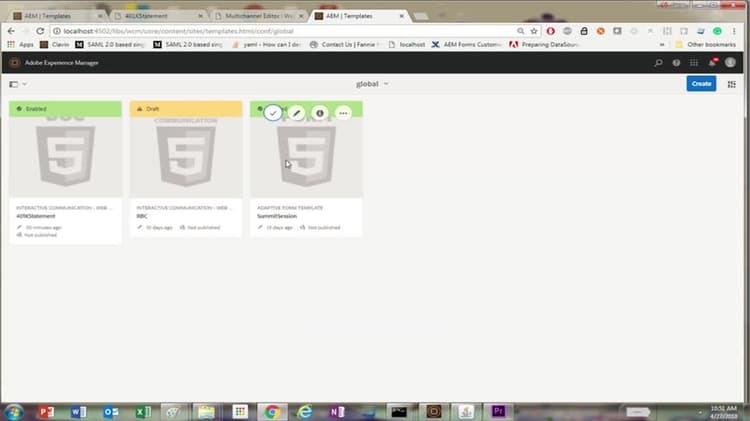Open the rail panel selector dropdown
Image resolution: width=750 pixels, height=421 pixels.
coord(18,84)
